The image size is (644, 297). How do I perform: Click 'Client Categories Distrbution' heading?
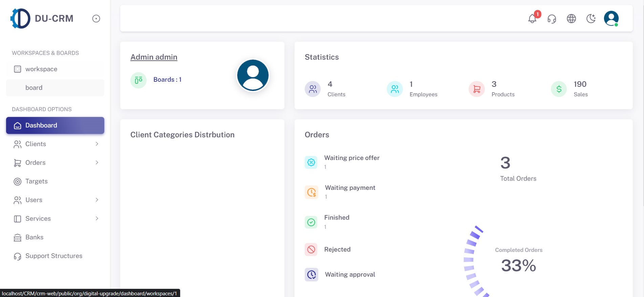tap(183, 135)
